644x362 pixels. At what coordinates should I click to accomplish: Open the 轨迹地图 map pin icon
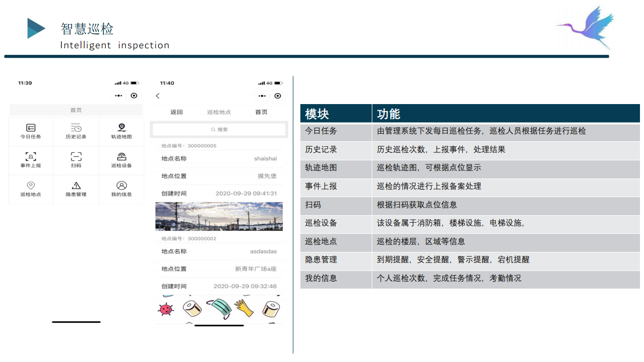click(x=121, y=128)
